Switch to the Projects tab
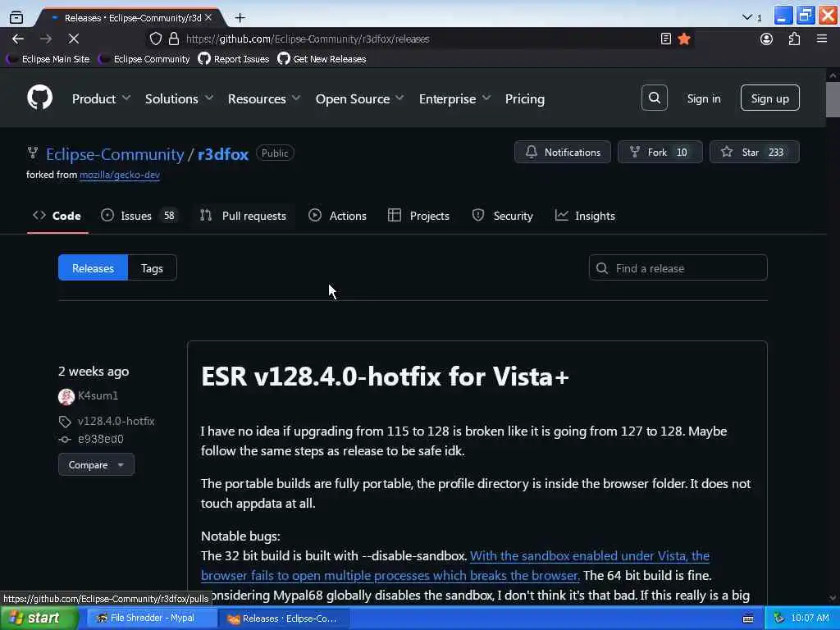The height and width of the screenshot is (630, 840). (x=418, y=216)
